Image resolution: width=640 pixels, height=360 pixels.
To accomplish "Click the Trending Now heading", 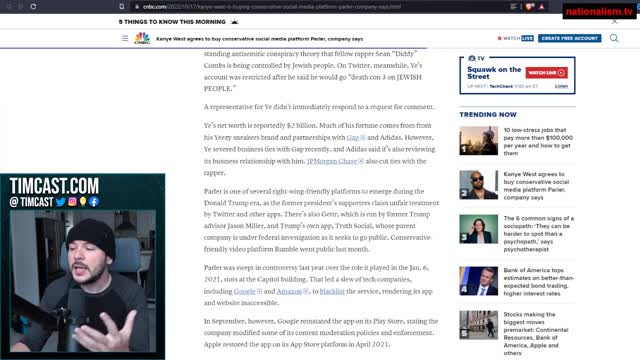I will (x=488, y=114).
